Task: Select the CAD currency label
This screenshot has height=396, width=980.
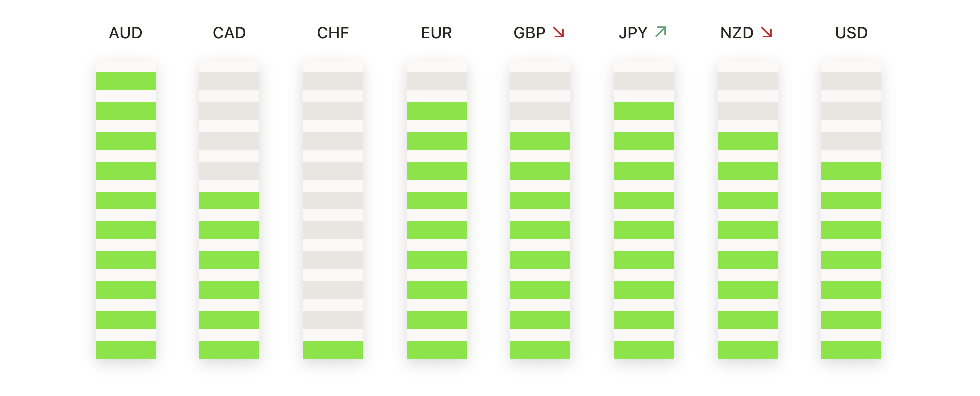Action: (x=229, y=33)
